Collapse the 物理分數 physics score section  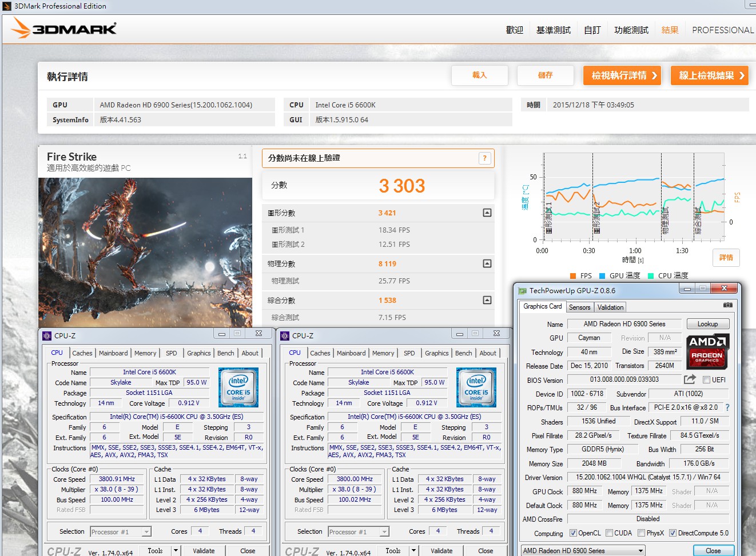tap(487, 263)
